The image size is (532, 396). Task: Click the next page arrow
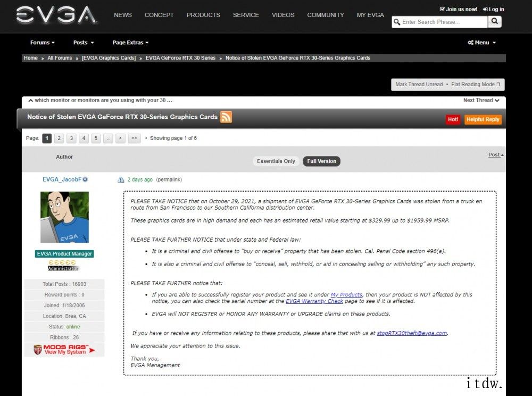pos(120,138)
